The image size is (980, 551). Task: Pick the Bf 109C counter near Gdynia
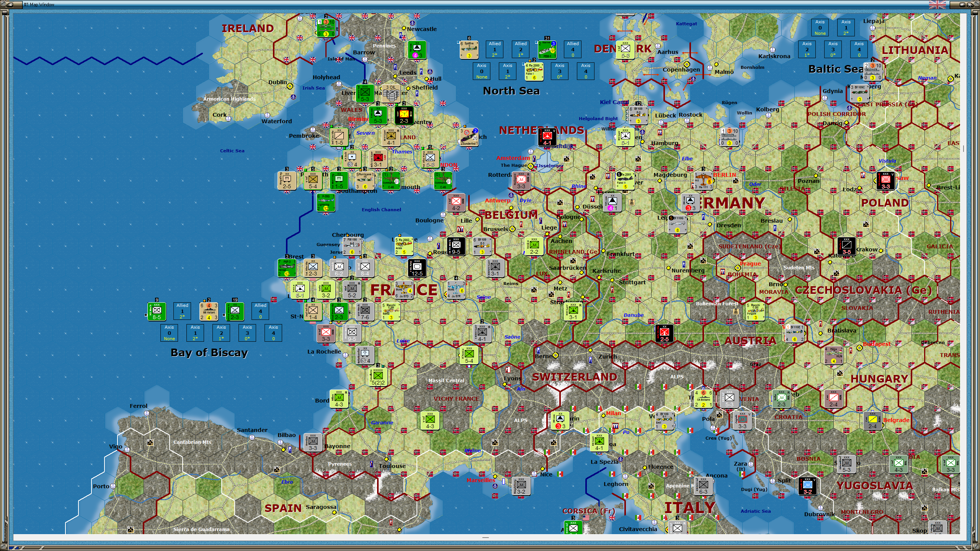[x=859, y=93]
